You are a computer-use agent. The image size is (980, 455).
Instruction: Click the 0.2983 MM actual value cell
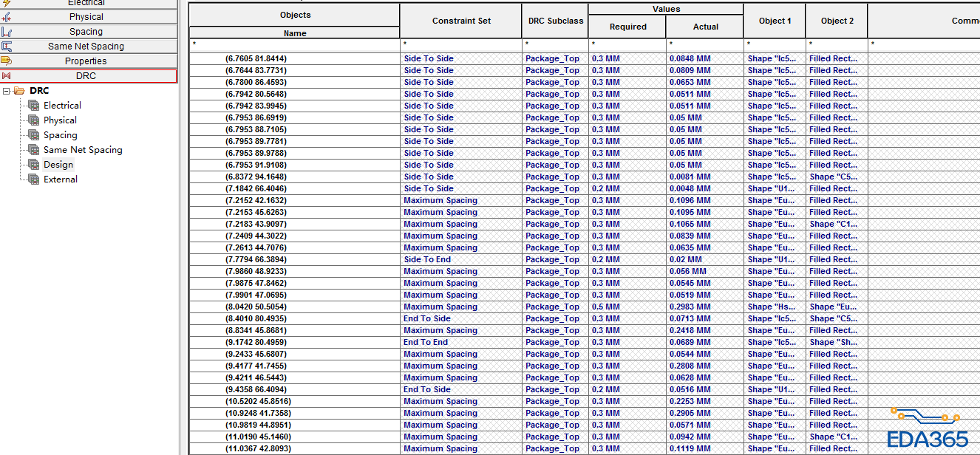point(705,307)
